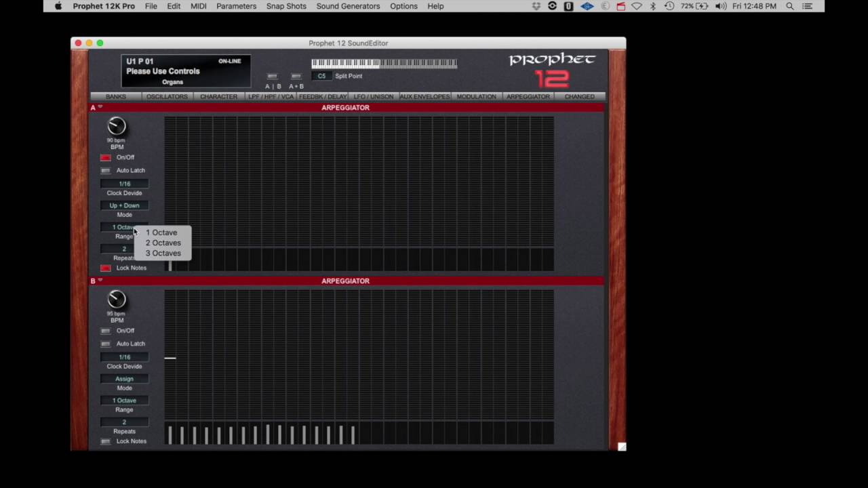Open the Edit menu
Image resolution: width=868 pixels, height=488 pixels.
174,6
